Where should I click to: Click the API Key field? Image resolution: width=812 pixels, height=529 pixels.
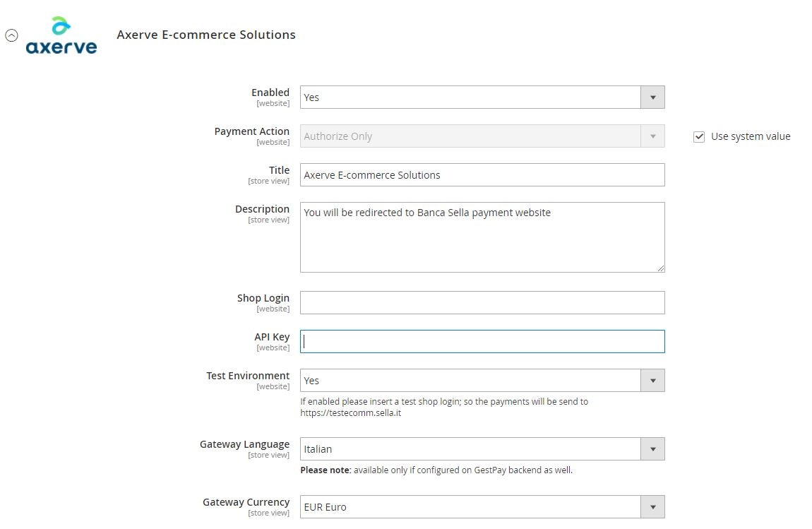482,341
